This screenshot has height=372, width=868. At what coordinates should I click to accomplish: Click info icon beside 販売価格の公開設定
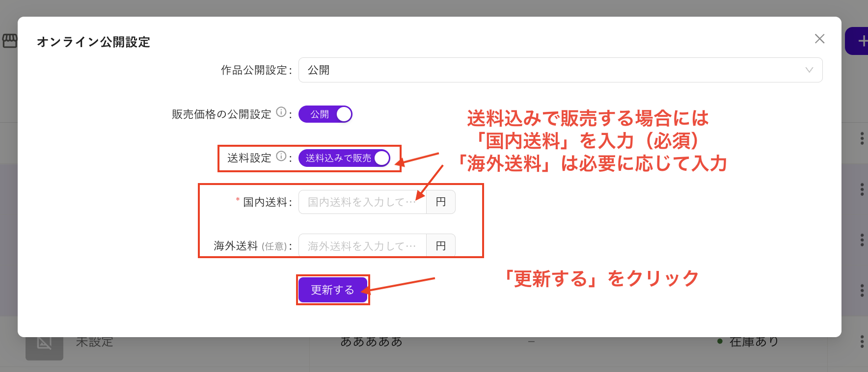[x=281, y=112]
